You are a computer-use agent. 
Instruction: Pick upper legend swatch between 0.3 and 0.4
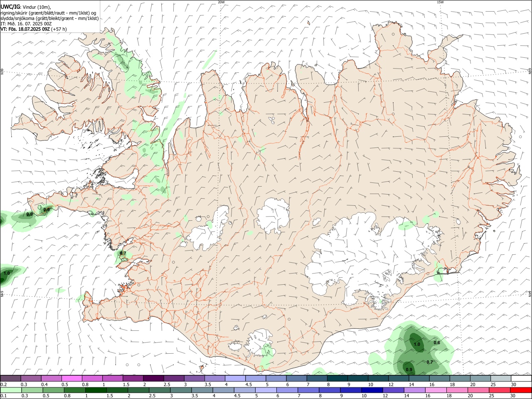point(31,378)
